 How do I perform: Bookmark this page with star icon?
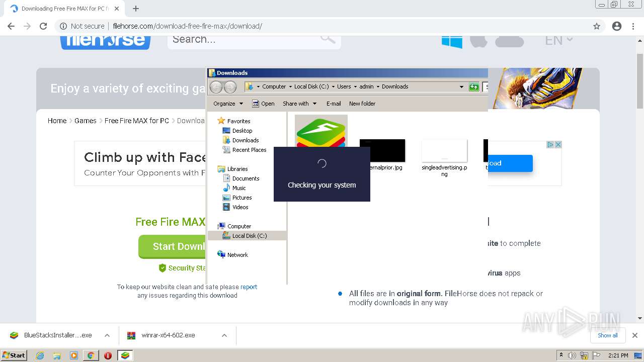(x=597, y=26)
